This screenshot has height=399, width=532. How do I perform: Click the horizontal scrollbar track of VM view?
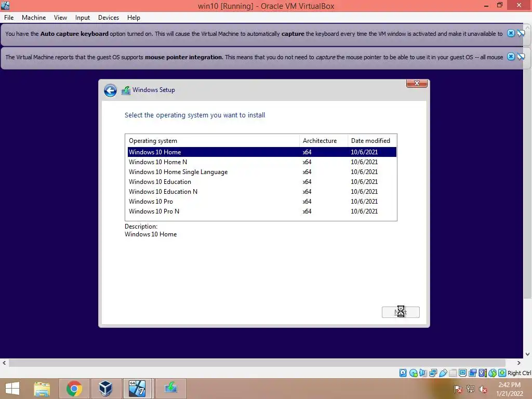tap(257, 363)
